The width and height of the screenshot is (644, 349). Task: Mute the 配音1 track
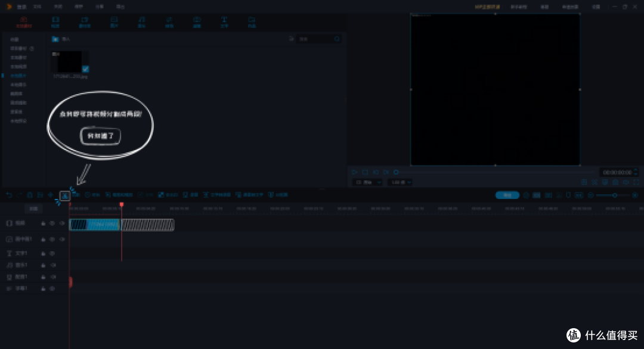[53, 277]
